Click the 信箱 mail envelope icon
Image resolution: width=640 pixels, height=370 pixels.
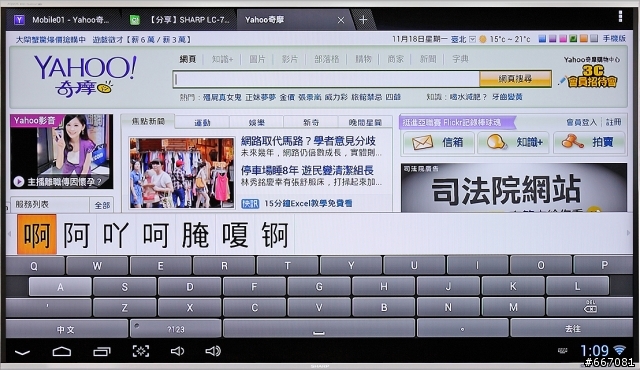[x=422, y=142]
